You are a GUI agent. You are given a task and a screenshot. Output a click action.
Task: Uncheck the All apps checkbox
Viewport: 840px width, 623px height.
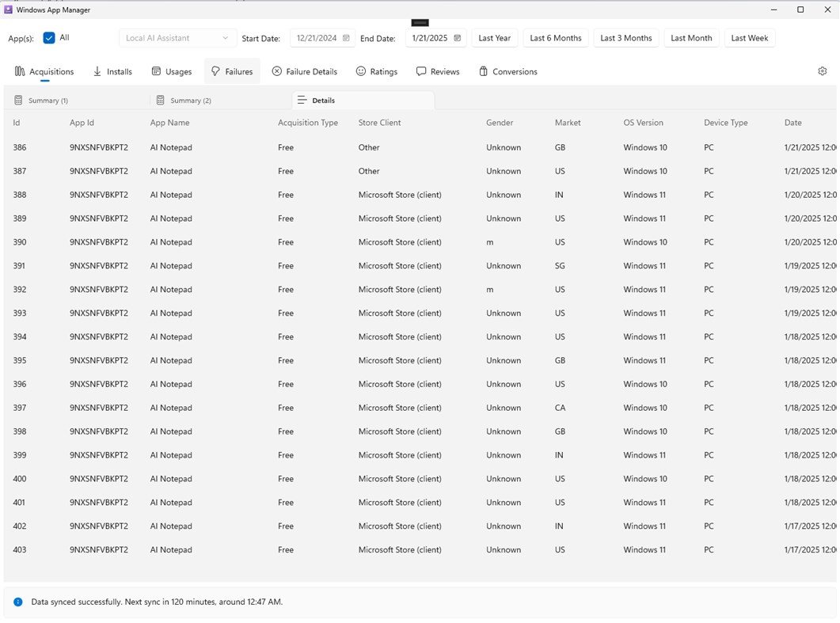[49, 38]
